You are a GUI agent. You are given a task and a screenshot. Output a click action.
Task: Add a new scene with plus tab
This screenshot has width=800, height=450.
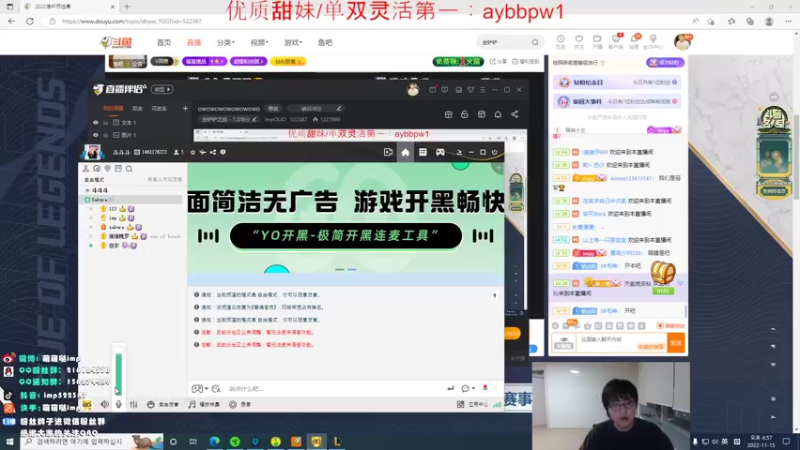point(185,108)
